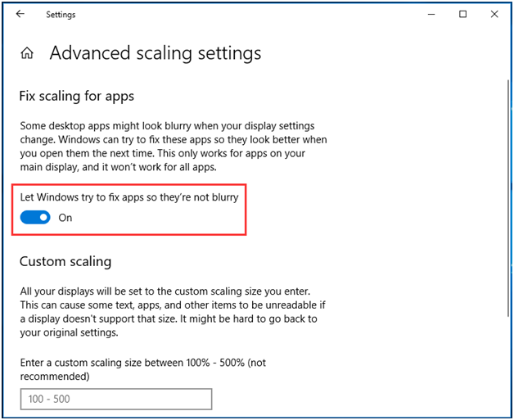This screenshot has width=514, height=420.
Task: Click the "Custom scaling" heading
Action: 65,262
